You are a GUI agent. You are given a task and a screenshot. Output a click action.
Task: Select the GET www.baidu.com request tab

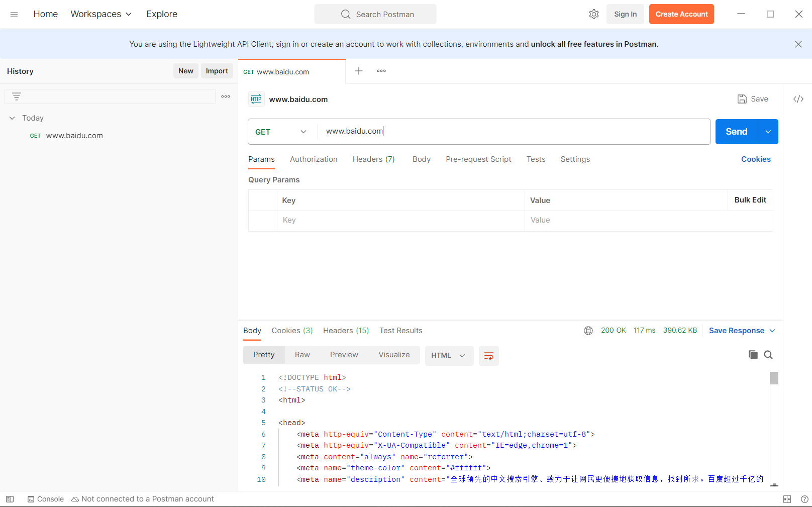click(x=292, y=72)
